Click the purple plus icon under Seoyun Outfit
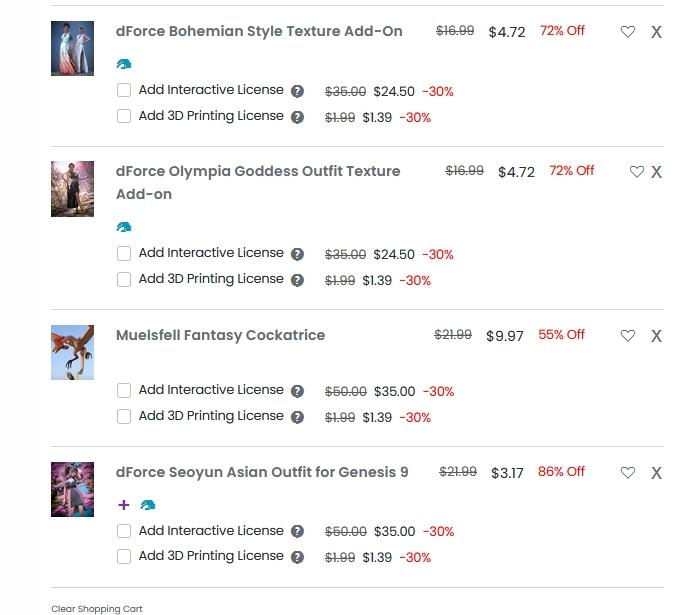 [124, 505]
